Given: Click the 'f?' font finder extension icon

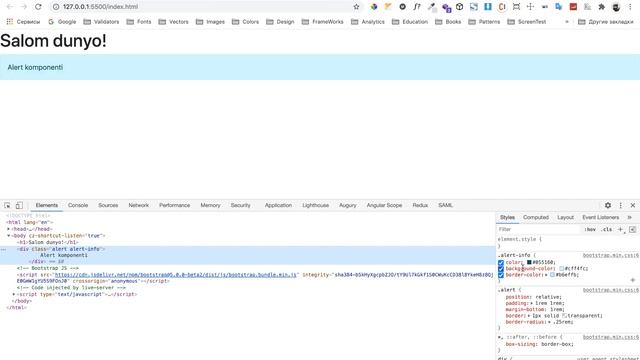Looking at the screenshot, I should (417, 7).
